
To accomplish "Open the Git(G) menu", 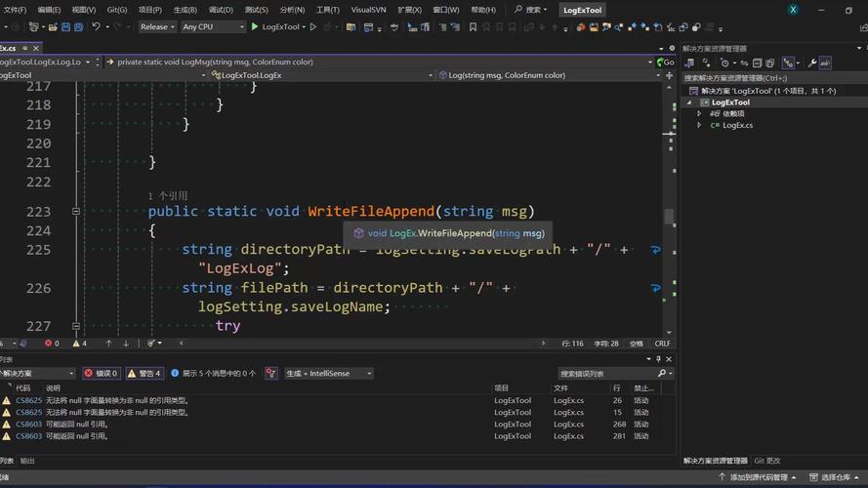I will 117,10.
